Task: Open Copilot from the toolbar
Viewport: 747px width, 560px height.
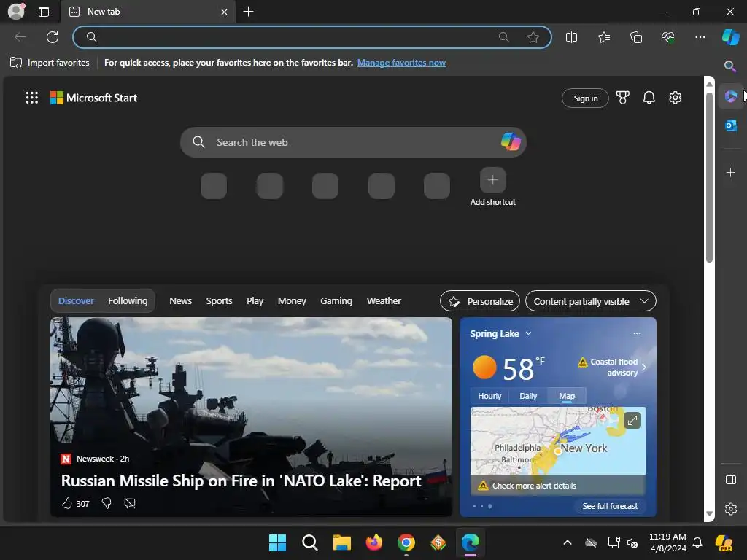Action: click(x=730, y=37)
